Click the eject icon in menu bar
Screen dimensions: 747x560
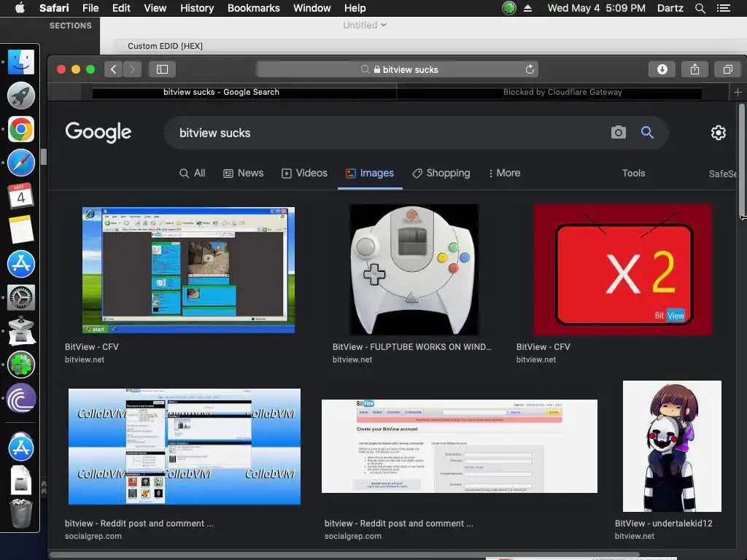(527, 8)
